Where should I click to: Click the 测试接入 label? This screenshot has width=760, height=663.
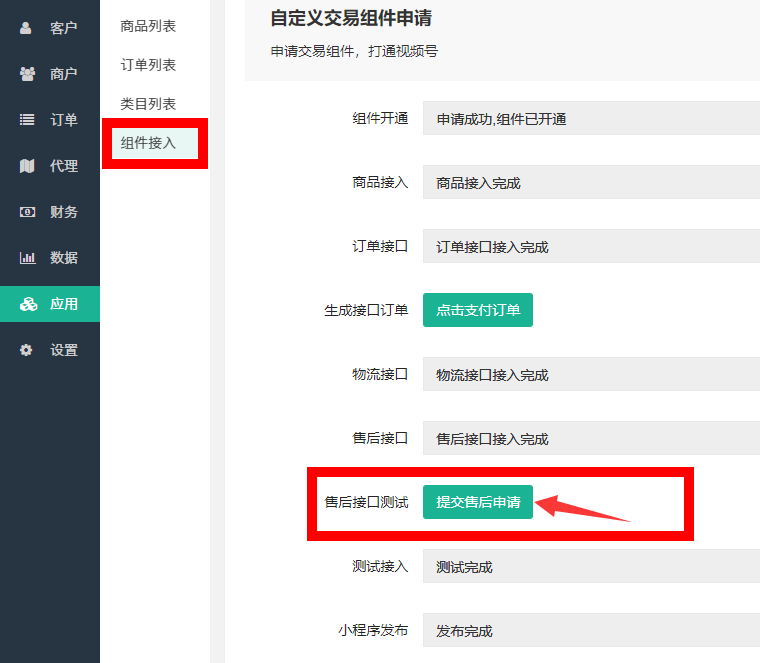pos(380,566)
